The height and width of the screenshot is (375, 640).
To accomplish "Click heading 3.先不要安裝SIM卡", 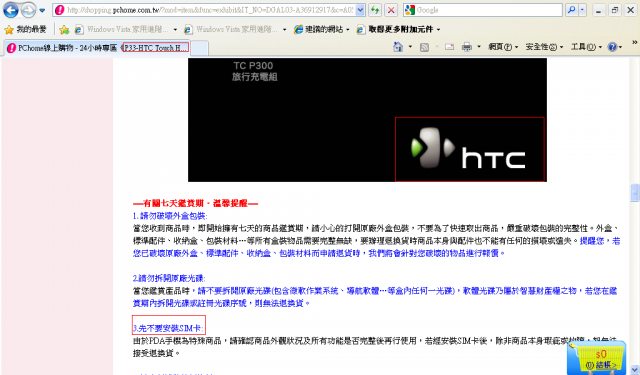I will (168, 328).
